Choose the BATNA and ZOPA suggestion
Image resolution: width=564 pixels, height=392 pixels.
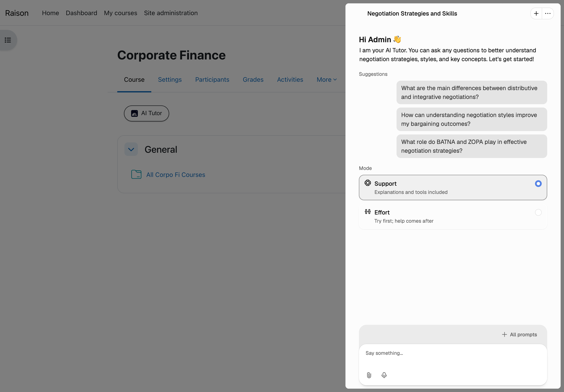(x=471, y=146)
